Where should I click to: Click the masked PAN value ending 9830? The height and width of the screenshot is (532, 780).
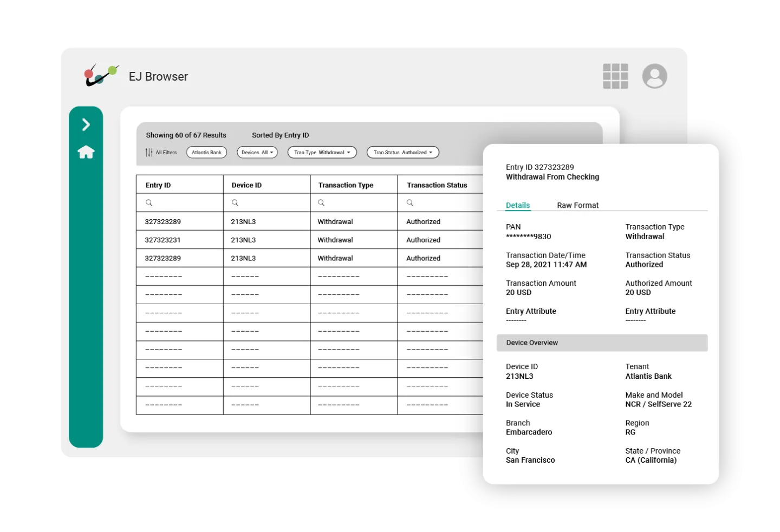(528, 237)
